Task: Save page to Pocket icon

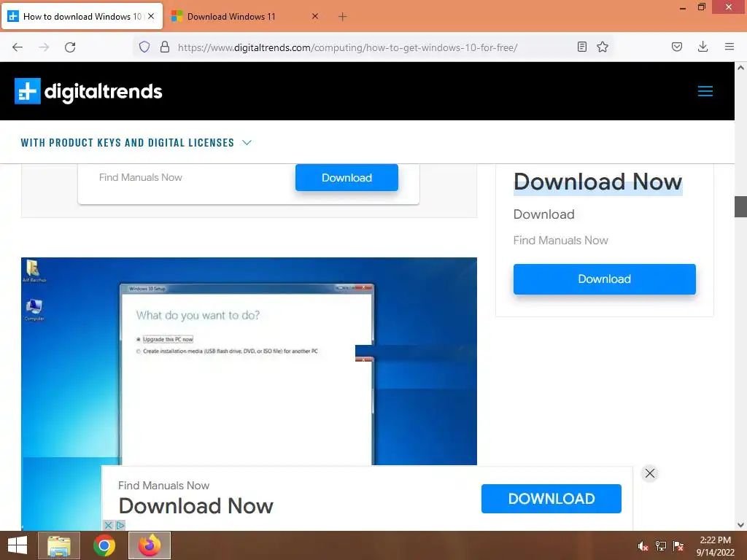Action: pos(677,47)
